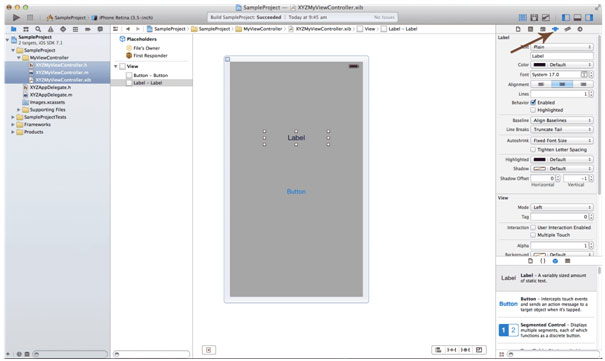Open the related items menu in jump bar
Image resolution: width=605 pixels, height=361 pixels.
(x=115, y=29)
